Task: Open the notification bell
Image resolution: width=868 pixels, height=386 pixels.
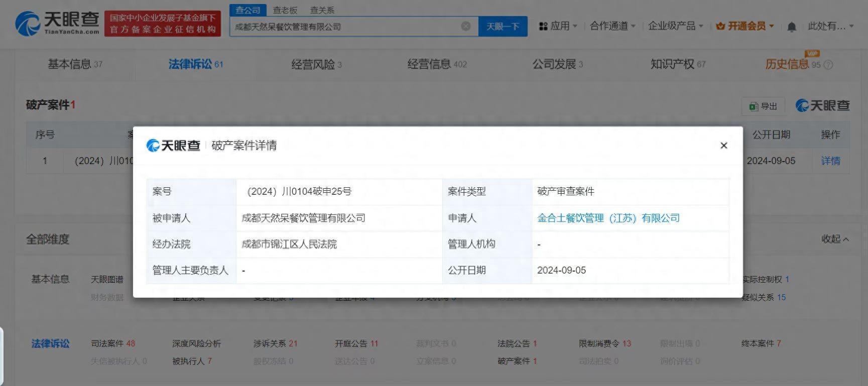Action: point(792,27)
